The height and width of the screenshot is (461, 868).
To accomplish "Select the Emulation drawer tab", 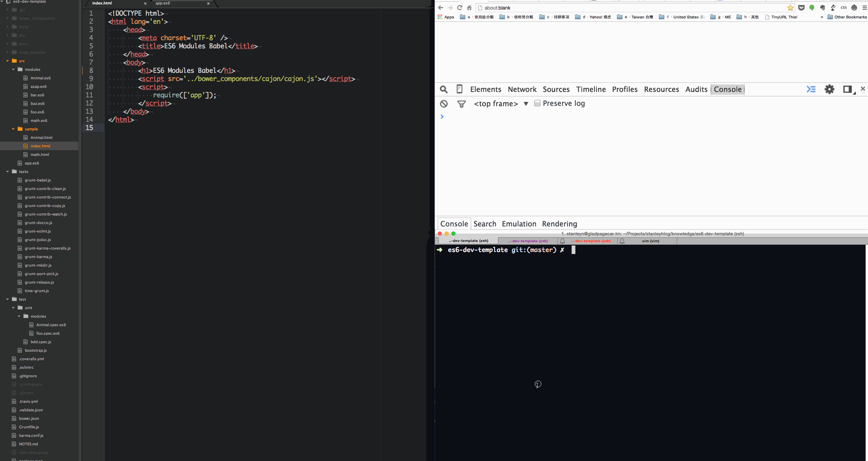I will click(x=519, y=224).
